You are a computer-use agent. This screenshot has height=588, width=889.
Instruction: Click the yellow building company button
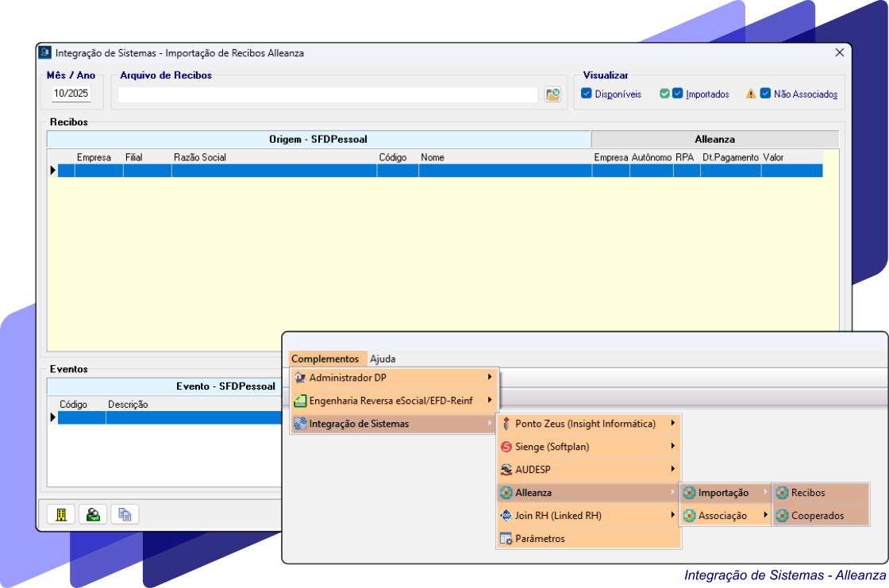pos(61,514)
